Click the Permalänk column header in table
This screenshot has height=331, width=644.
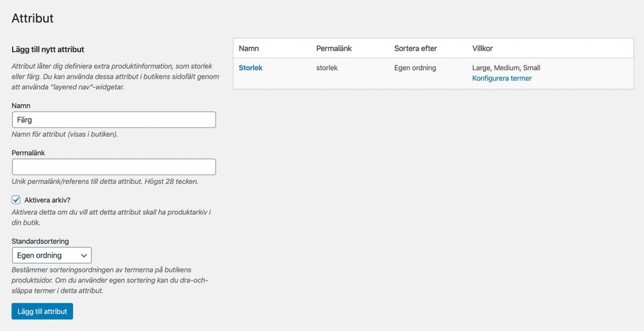[x=334, y=48]
